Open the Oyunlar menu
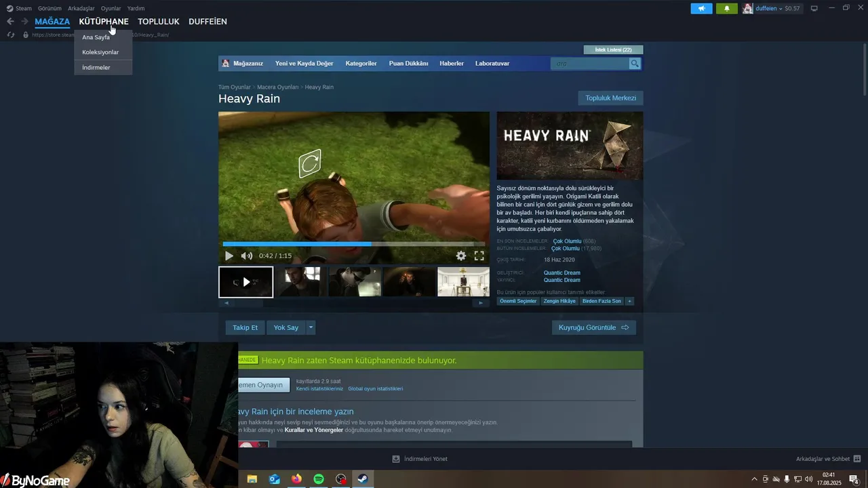 click(x=111, y=8)
